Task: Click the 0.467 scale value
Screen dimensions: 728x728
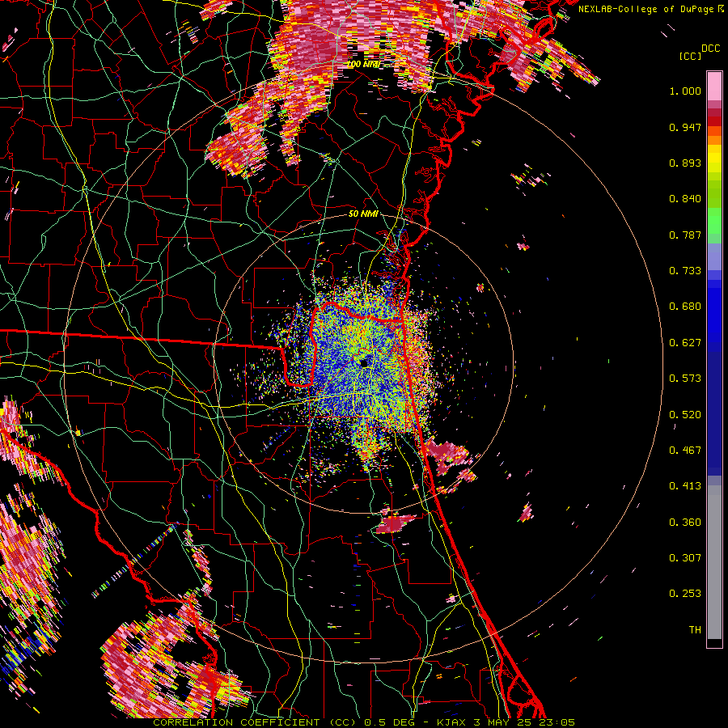Action: 685,451
